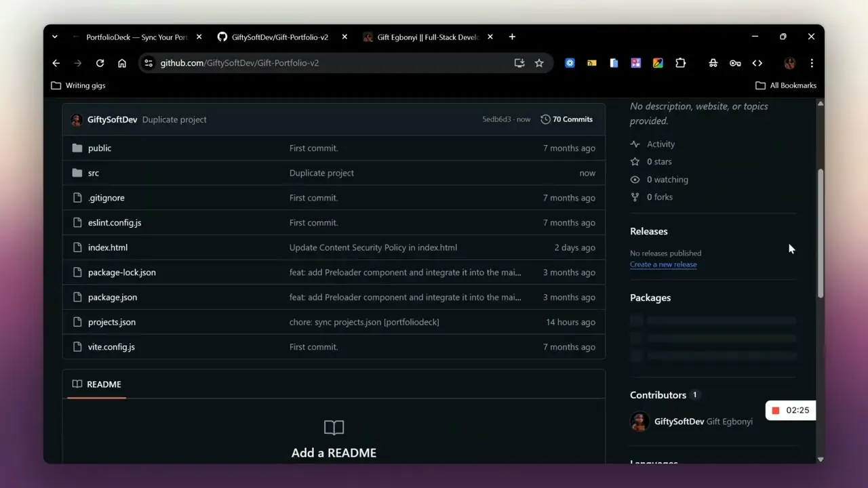This screenshot has height=488, width=868.
Task: Open projects.json file
Action: coord(112,322)
